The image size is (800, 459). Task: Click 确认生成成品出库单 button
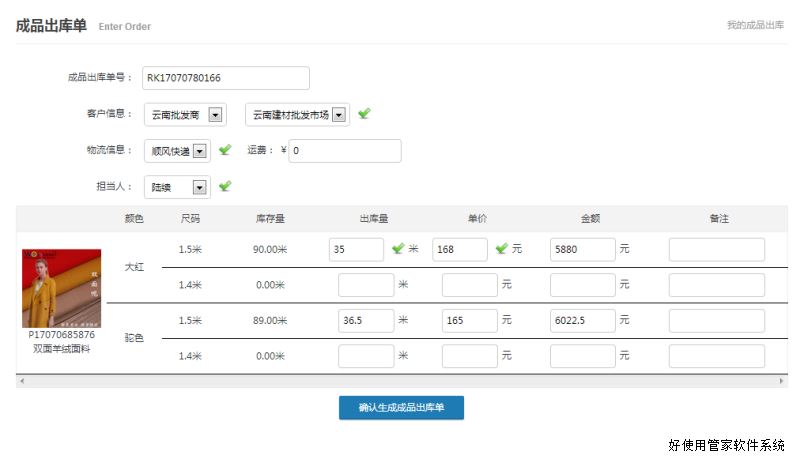click(x=401, y=408)
